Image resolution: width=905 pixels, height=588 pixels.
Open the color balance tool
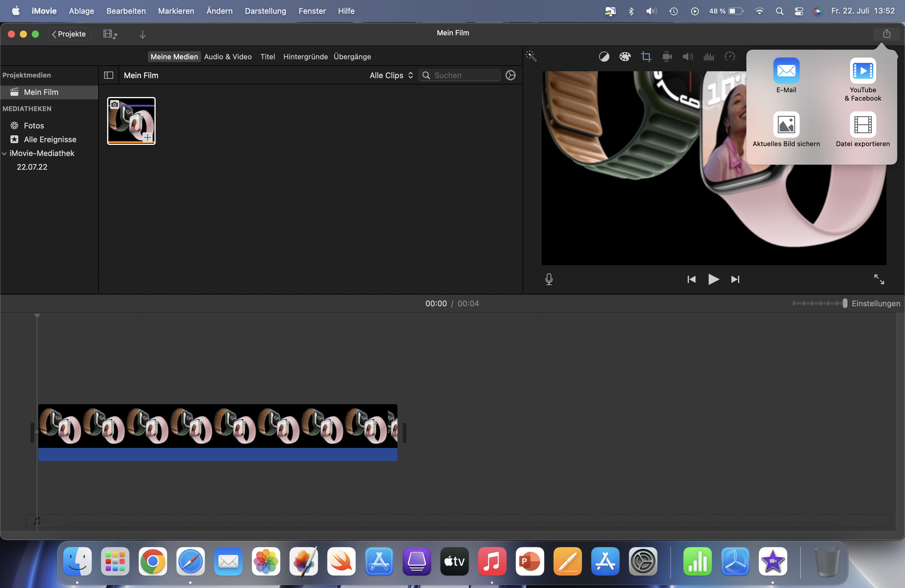click(x=604, y=57)
